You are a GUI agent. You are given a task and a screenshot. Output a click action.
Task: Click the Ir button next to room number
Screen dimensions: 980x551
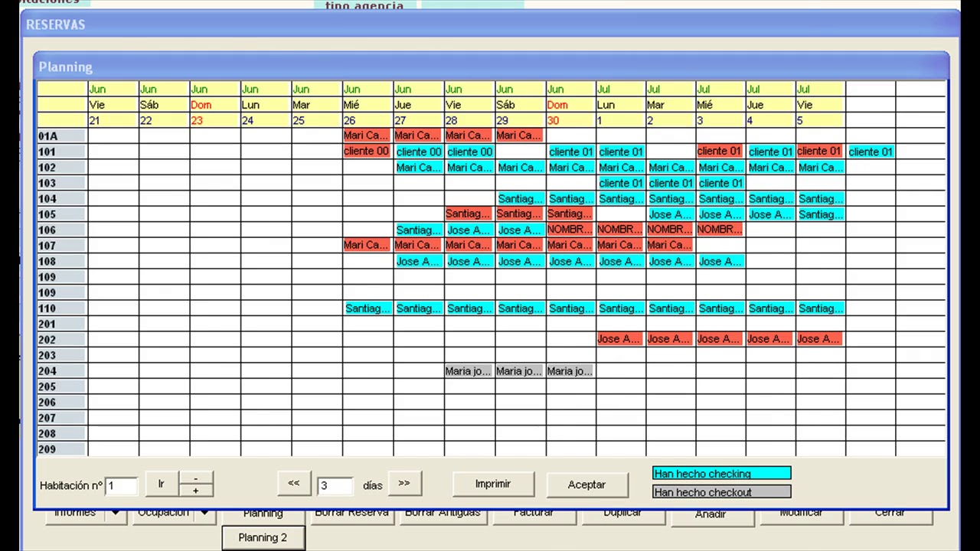pos(162,484)
